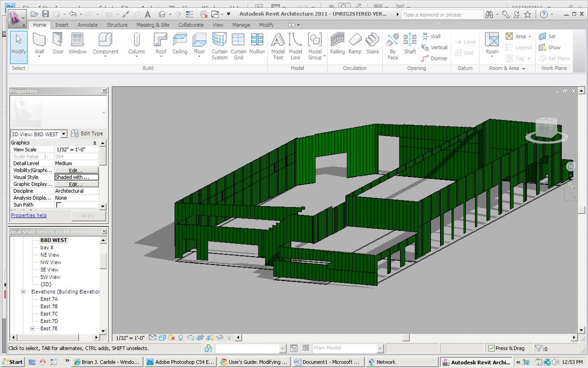Image resolution: width=588 pixels, height=368 pixels.
Task: Enable the Sun Path checkbox
Action: pyautogui.click(x=59, y=205)
